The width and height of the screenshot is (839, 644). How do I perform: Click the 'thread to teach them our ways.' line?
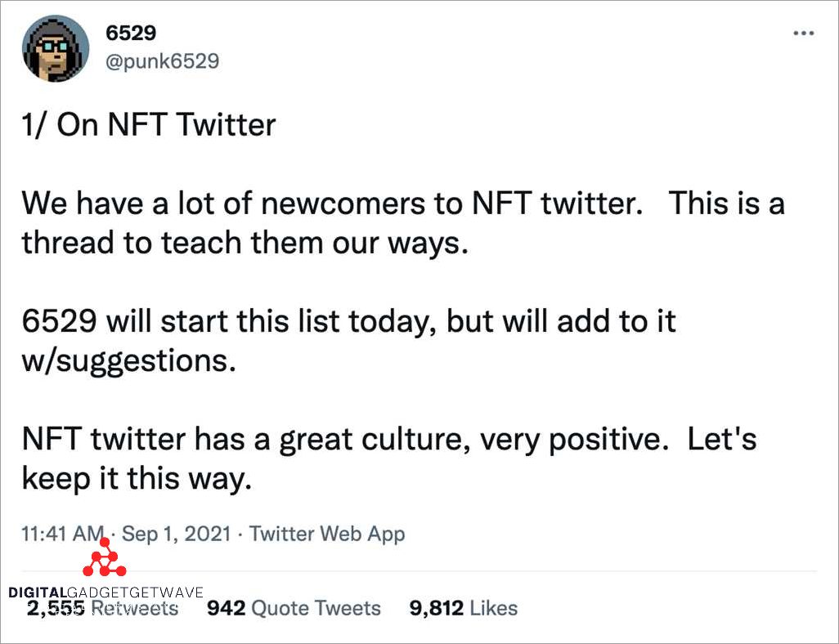245,243
